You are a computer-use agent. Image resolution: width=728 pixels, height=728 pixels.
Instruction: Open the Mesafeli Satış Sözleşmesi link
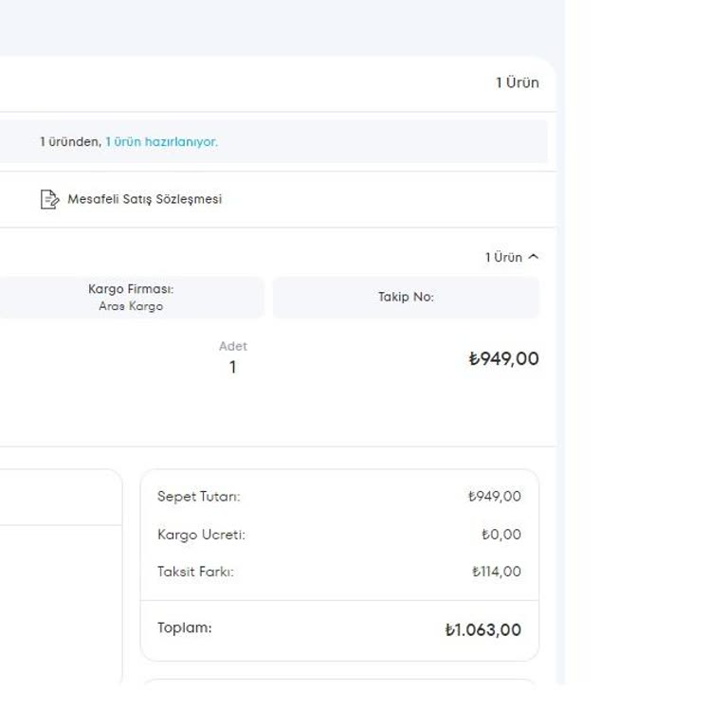coord(144,199)
